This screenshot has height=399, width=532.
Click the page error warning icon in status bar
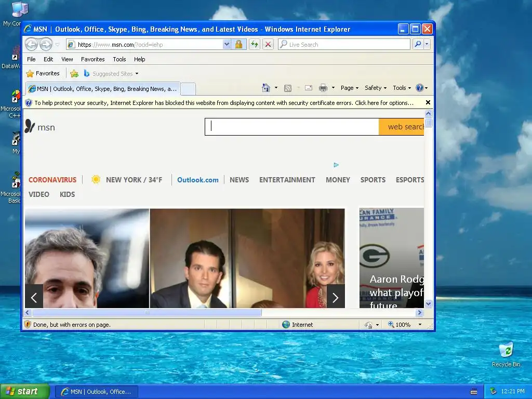click(x=28, y=324)
